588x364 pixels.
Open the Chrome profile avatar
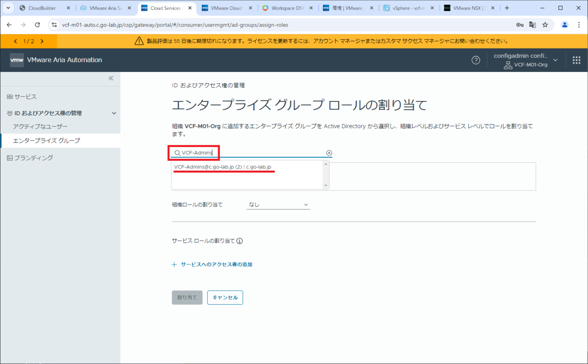[x=564, y=24]
